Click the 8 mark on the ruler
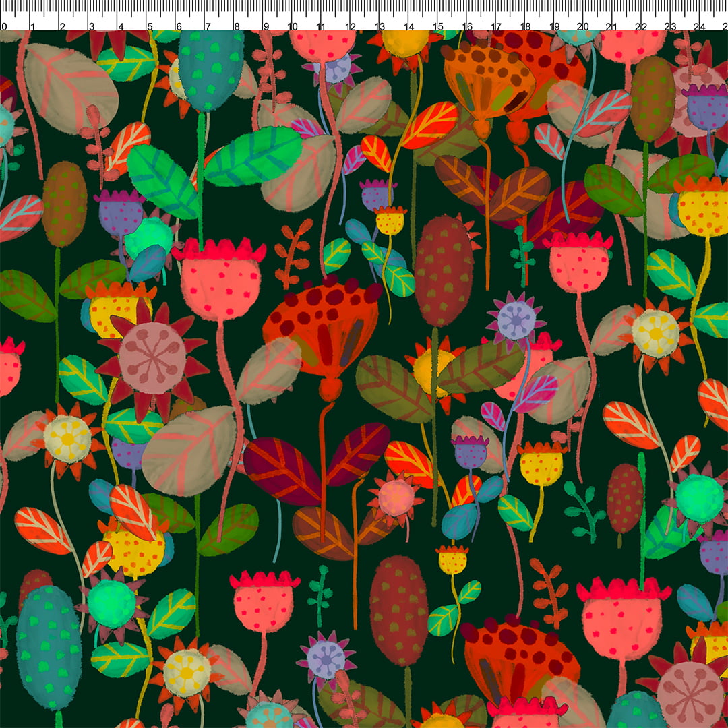The width and height of the screenshot is (728, 728). click(x=237, y=26)
